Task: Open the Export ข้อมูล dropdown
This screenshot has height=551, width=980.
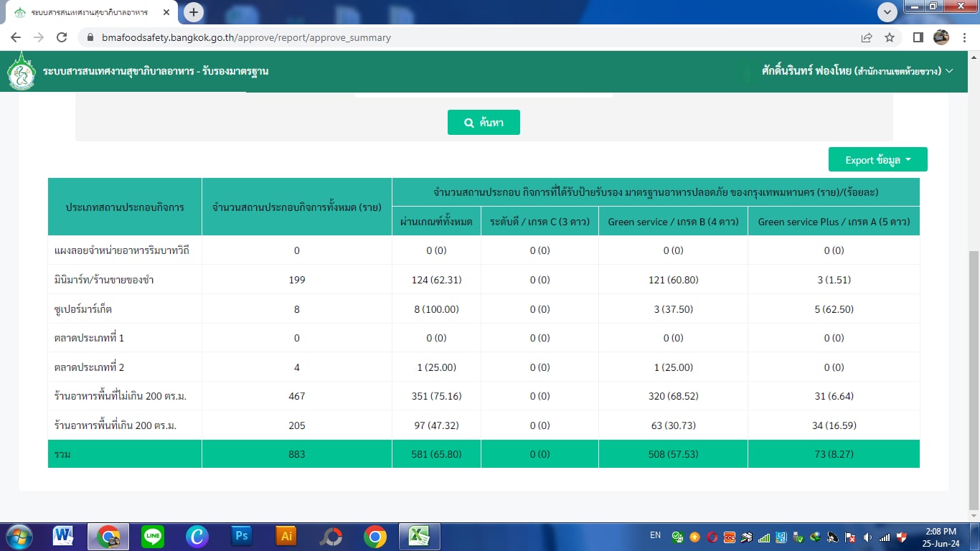Action: [877, 160]
